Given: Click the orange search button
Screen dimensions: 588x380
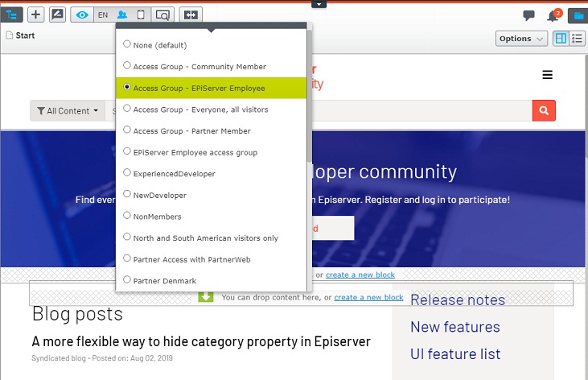Looking at the screenshot, I should pos(544,110).
